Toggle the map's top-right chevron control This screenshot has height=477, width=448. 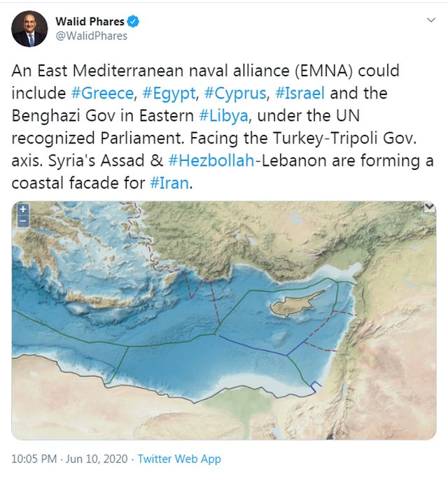point(430,207)
